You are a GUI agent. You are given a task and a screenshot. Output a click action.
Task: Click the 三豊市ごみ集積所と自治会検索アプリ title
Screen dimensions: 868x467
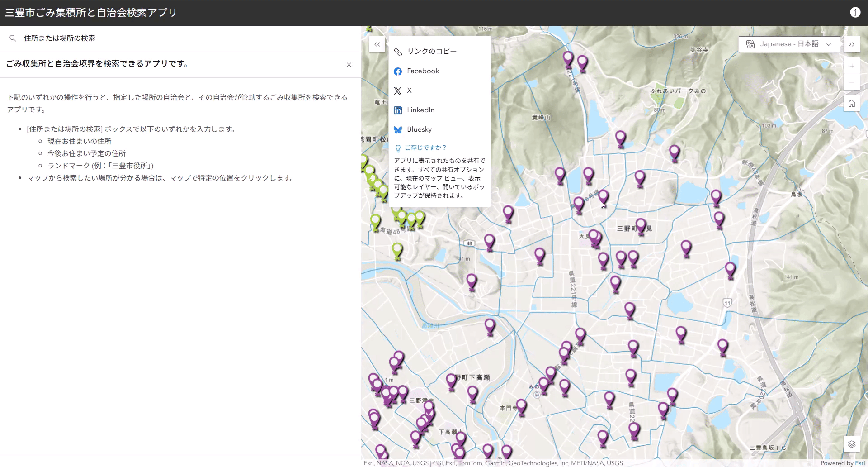point(91,13)
